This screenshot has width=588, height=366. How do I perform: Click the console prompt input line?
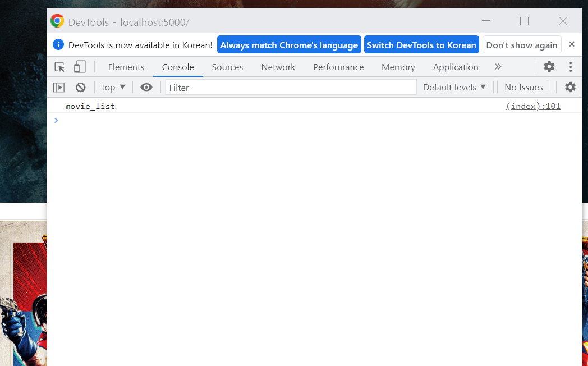click(315, 120)
